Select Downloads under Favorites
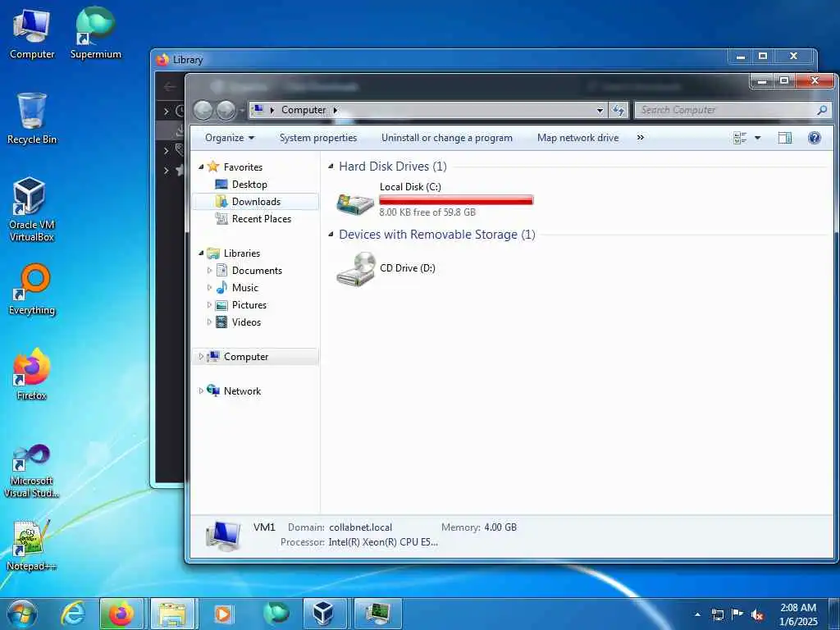 pos(254,202)
